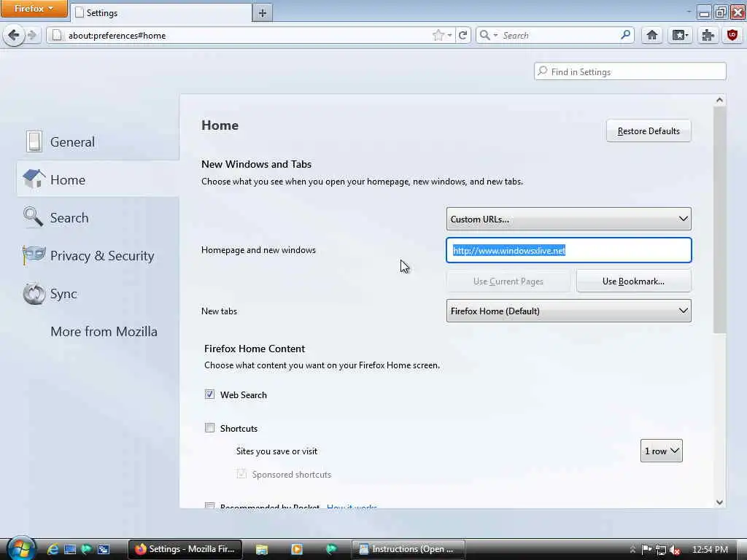Click the Sync circular arrows icon
747x560 pixels.
(x=34, y=293)
